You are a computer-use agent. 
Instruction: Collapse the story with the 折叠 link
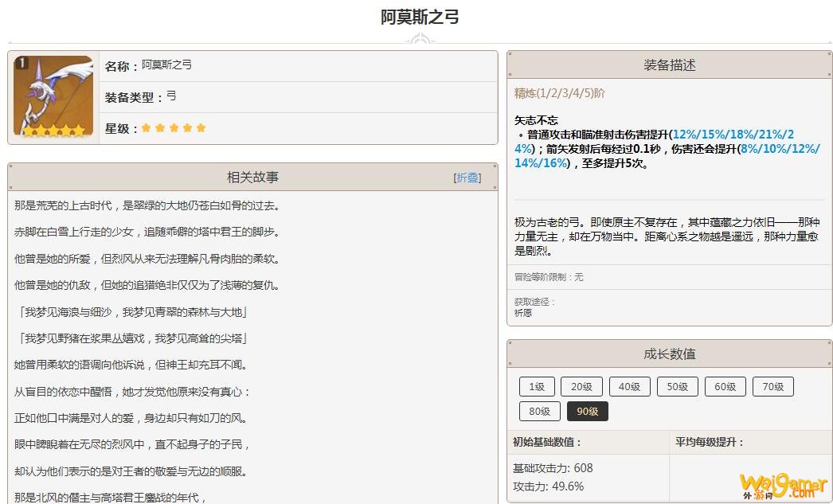467,178
